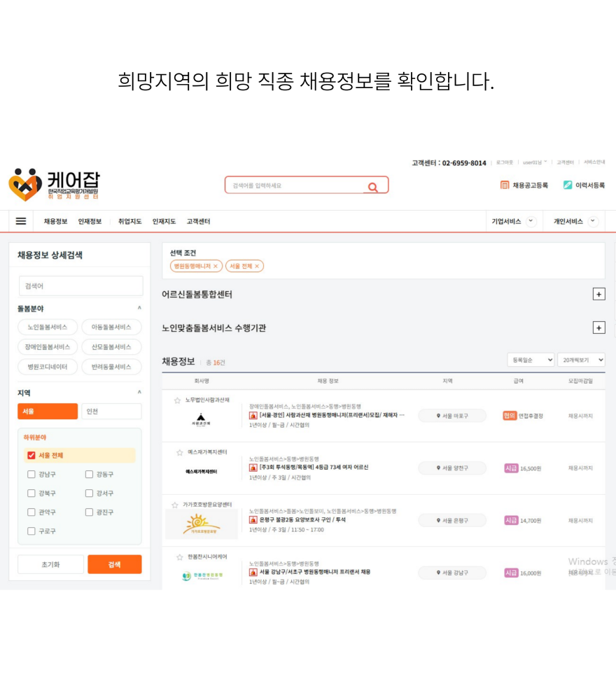This screenshot has width=616, height=693.
Task: Star the 가가호호방문요양센터 listing
Action: [x=175, y=505]
